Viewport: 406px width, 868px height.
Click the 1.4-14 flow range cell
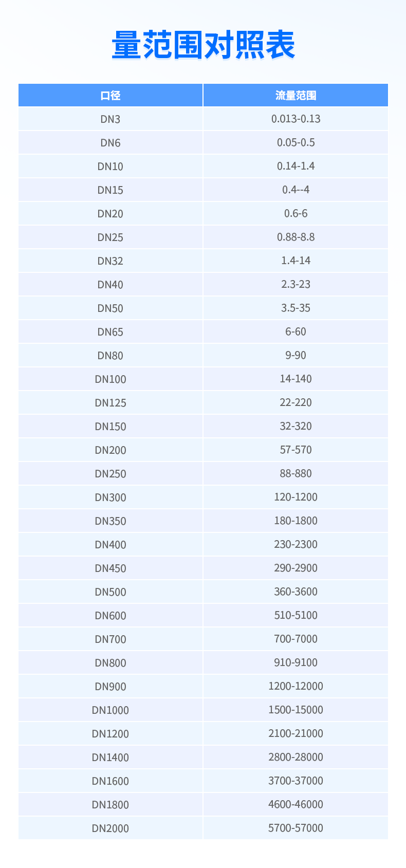tap(296, 261)
